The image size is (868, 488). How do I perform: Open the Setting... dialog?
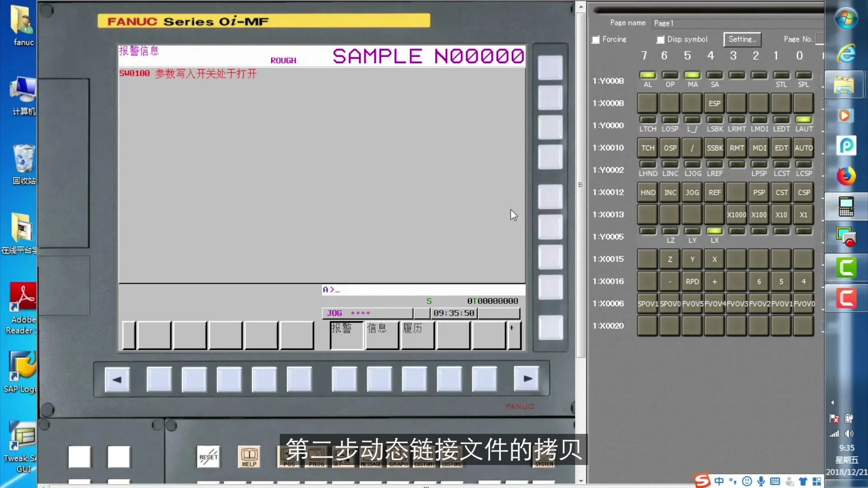click(742, 39)
